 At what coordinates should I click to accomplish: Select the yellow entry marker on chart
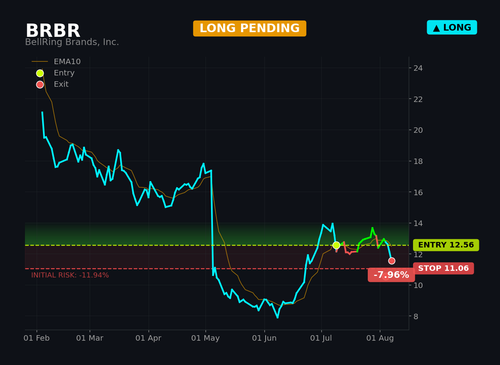pyautogui.click(x=336, y=245)
